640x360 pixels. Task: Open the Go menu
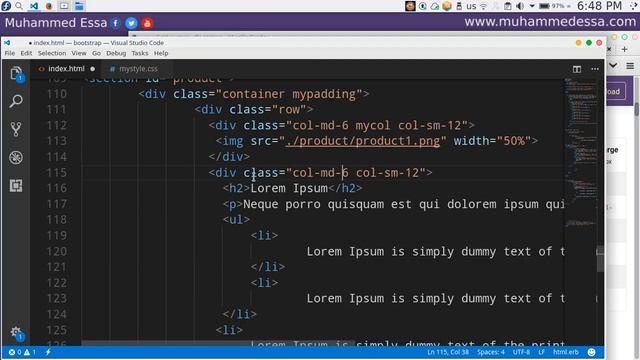pos(96,53)
